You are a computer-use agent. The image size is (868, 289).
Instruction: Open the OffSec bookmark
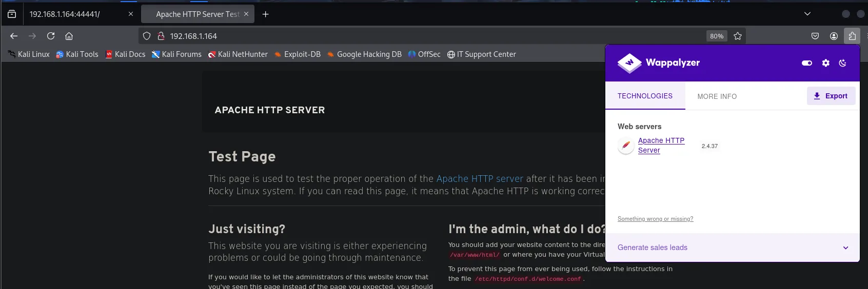tap(424, 54)
